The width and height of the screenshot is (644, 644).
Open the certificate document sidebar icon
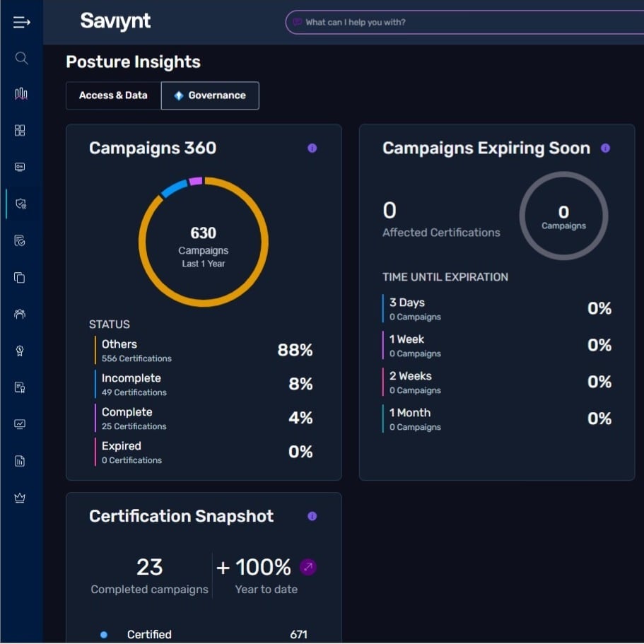[x=20, y=387]
